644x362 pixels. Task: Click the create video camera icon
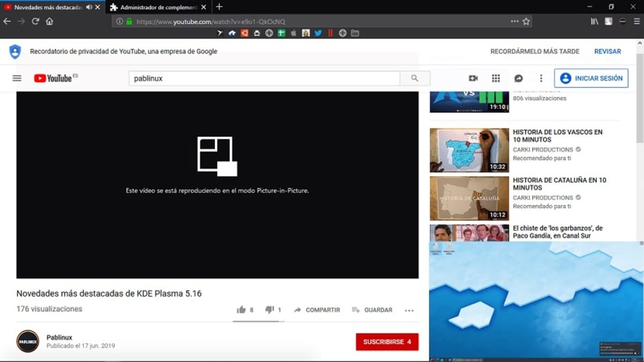click(473, 78)
